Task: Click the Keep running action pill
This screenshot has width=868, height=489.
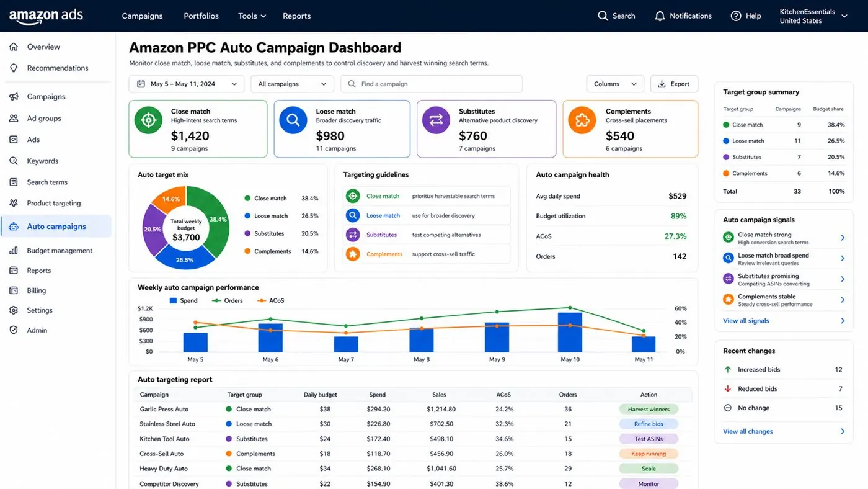Action: click(649, 454)
